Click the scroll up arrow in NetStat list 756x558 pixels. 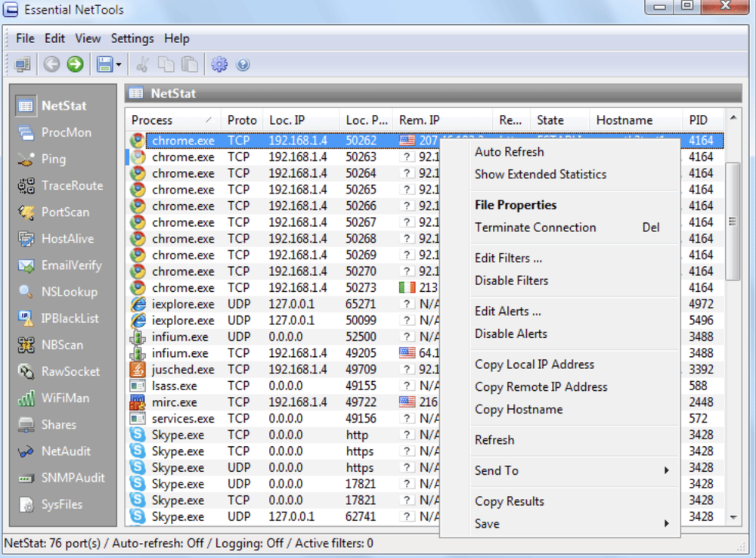click(x=733, y=117)
